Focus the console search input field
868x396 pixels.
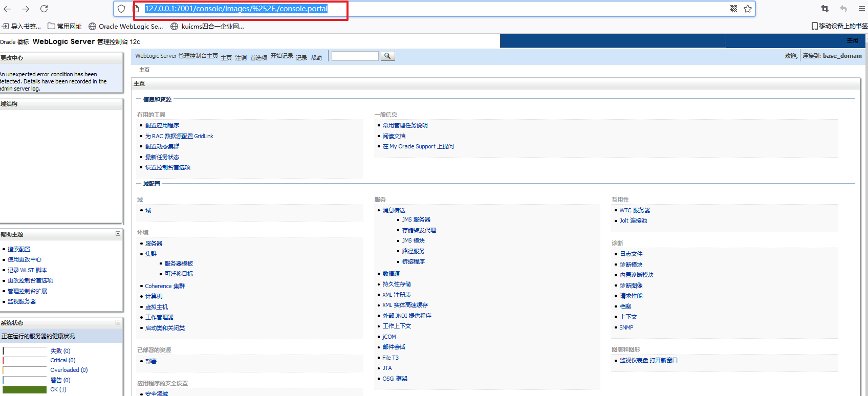click(355, 56)
